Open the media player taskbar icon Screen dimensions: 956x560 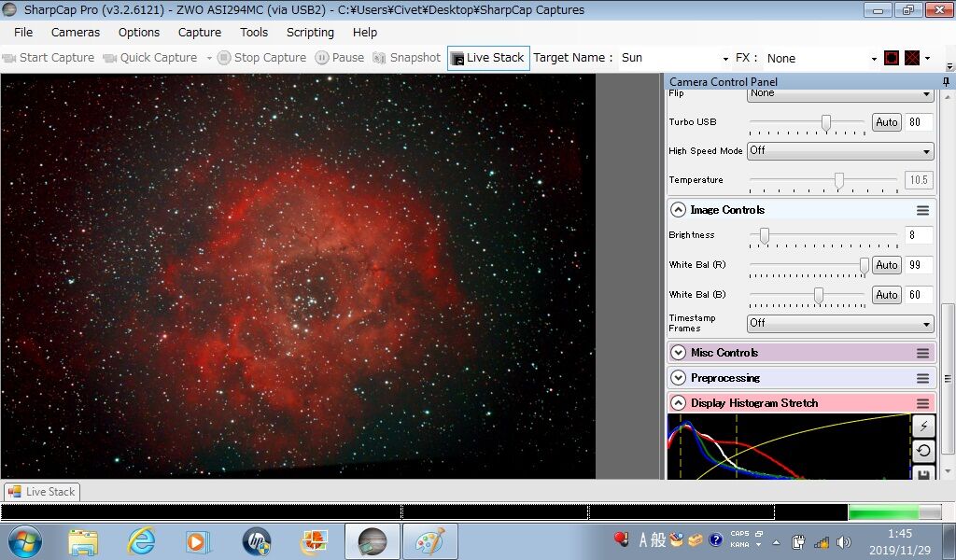tap(197, 541)
